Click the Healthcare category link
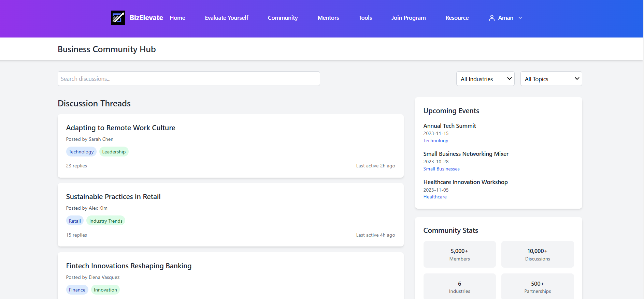 click(x=435, y=197)
